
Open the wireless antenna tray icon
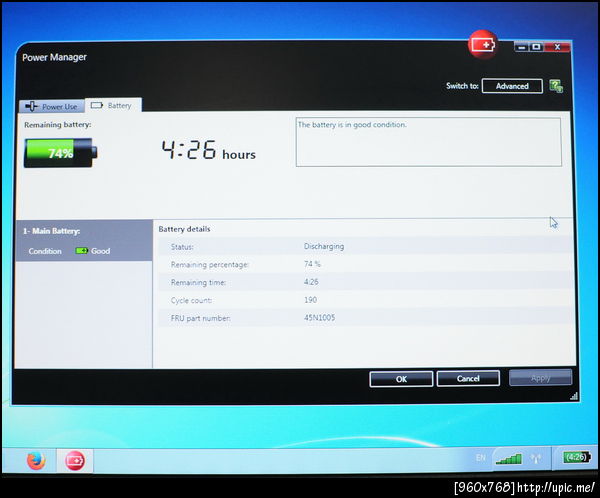click(536, 458)
